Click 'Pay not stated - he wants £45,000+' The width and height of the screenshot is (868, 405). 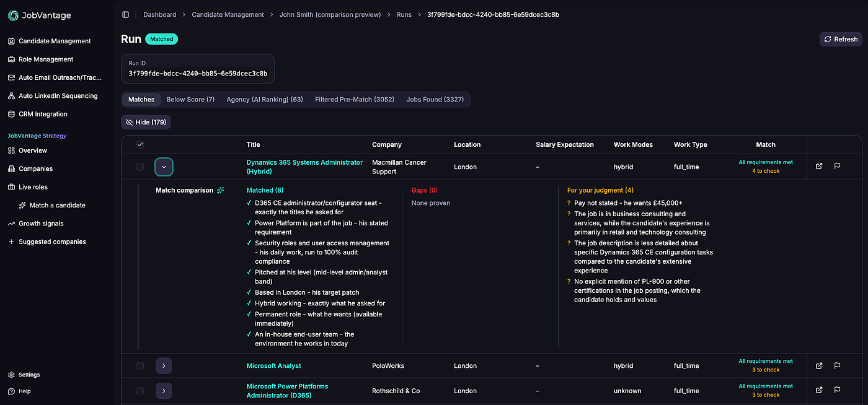(x=628, y=203)
